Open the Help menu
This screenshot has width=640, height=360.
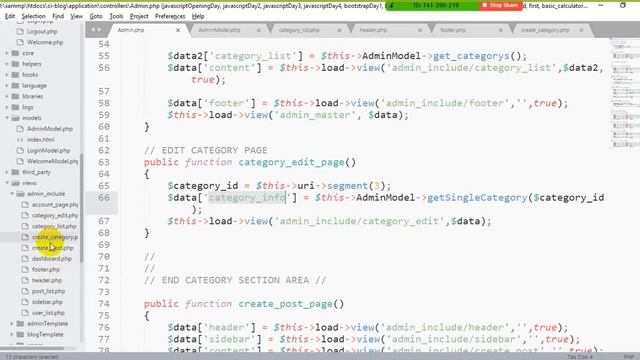(x=198, y=16)
